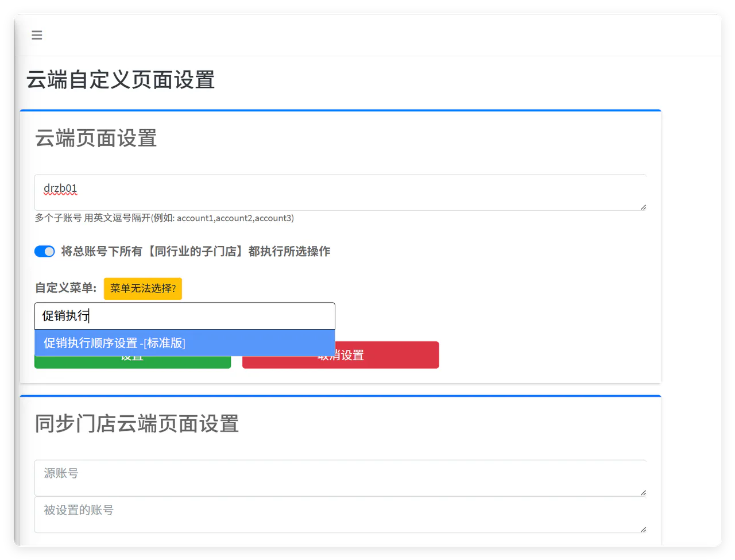Click the 菜单无法选择? yellow button
This screenshot has width=735, height=560.
pos(143,288)
